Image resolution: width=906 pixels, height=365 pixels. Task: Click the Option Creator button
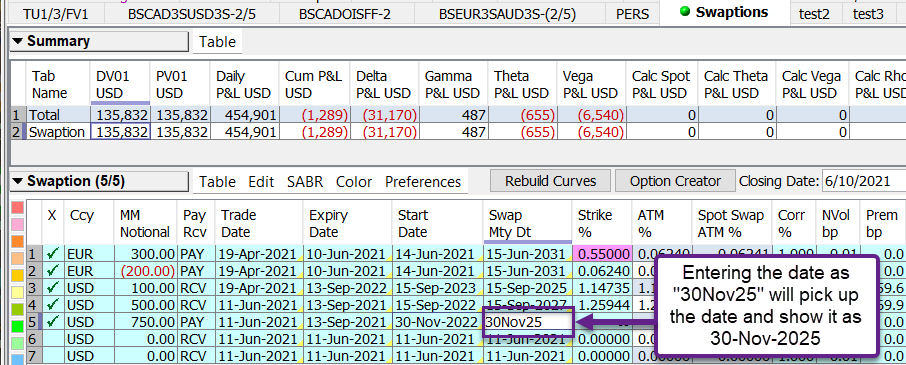coord(675,181)
